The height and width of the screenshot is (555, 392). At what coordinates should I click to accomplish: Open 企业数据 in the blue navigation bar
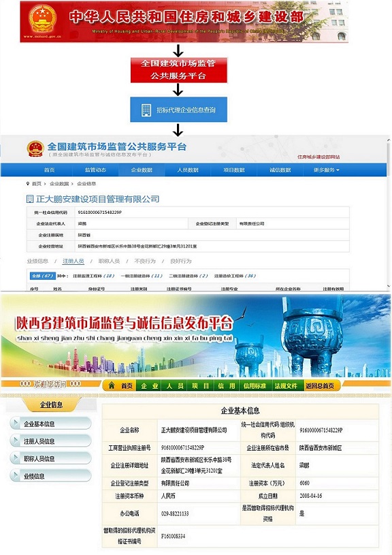tap(142, 170)
